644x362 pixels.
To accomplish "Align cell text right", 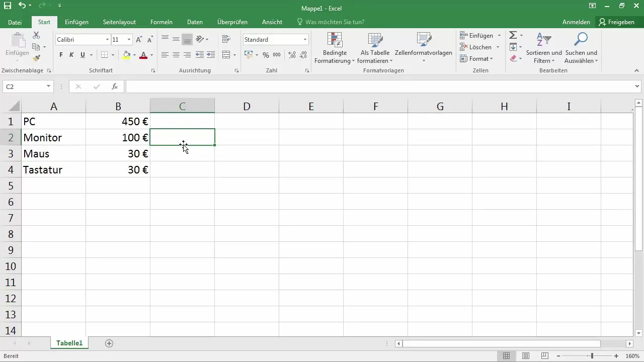I will coord(187,55).
